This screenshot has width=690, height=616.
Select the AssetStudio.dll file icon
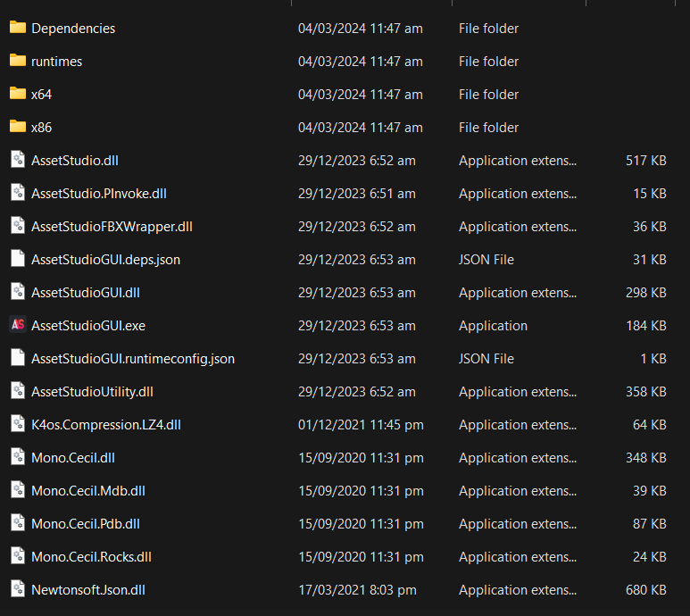pos(18,159)
